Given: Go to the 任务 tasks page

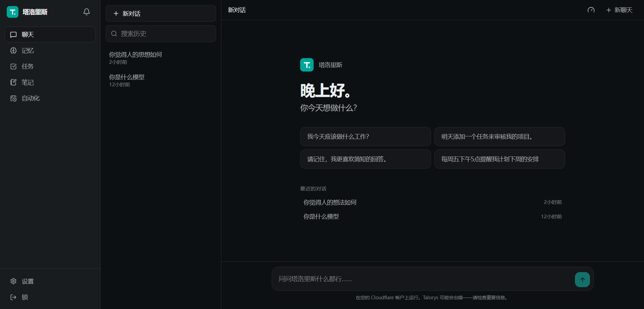Looking at the screenshot, I should 50,67.
